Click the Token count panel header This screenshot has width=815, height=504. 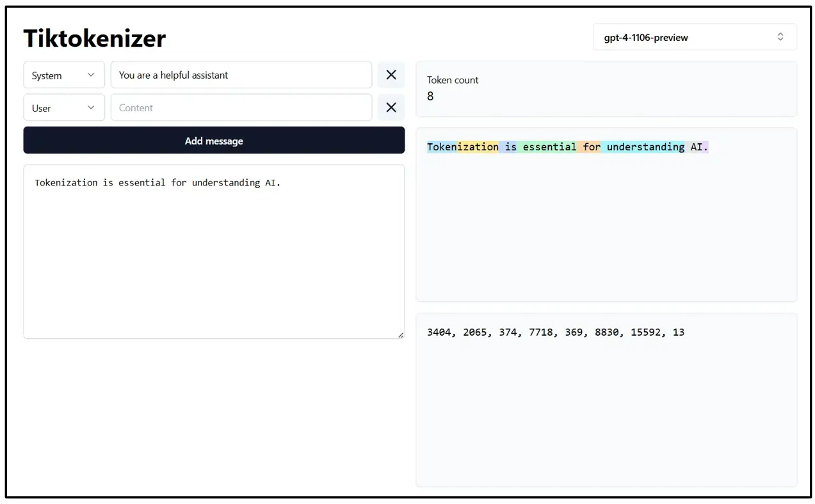pos(453,80)
